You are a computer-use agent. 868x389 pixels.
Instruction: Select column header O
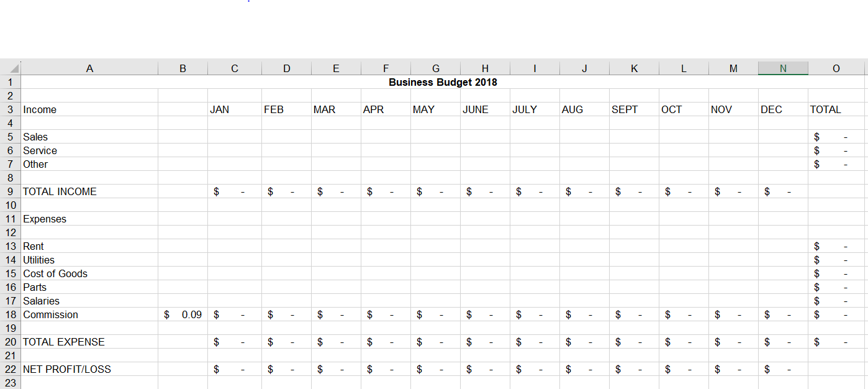pyautogui.click(x=835, y=68)
